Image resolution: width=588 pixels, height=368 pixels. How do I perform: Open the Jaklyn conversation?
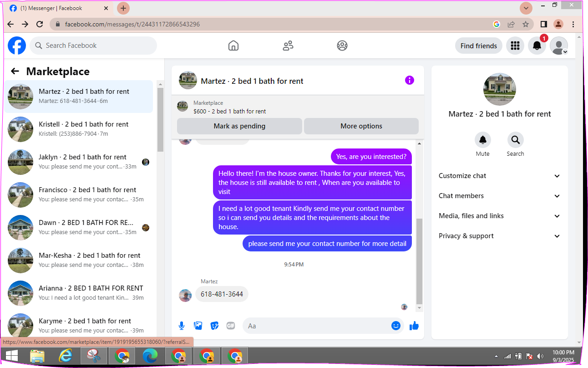[x=79, y=162]
